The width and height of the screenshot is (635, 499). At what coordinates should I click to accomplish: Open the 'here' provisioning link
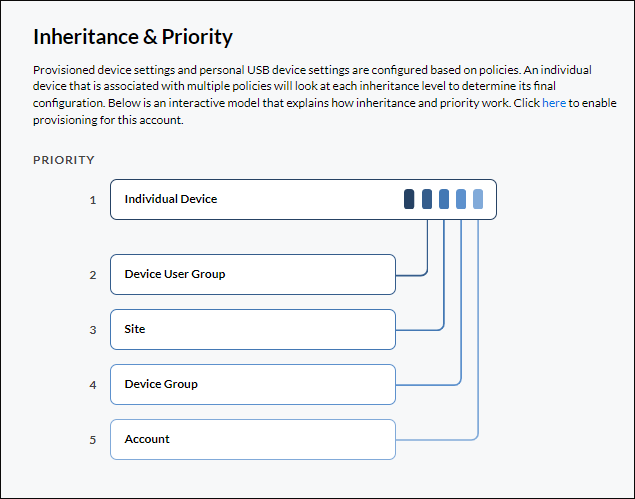click(x=554, y=103)
